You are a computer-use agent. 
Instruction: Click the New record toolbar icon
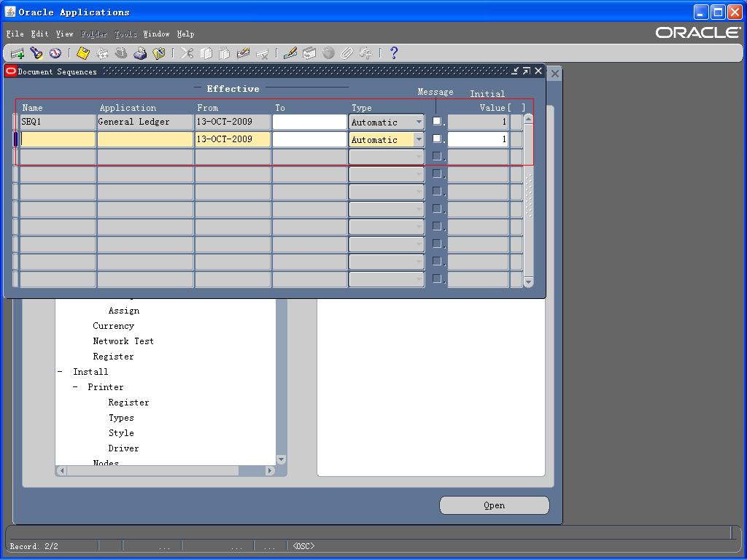click(x=18, y=53)
